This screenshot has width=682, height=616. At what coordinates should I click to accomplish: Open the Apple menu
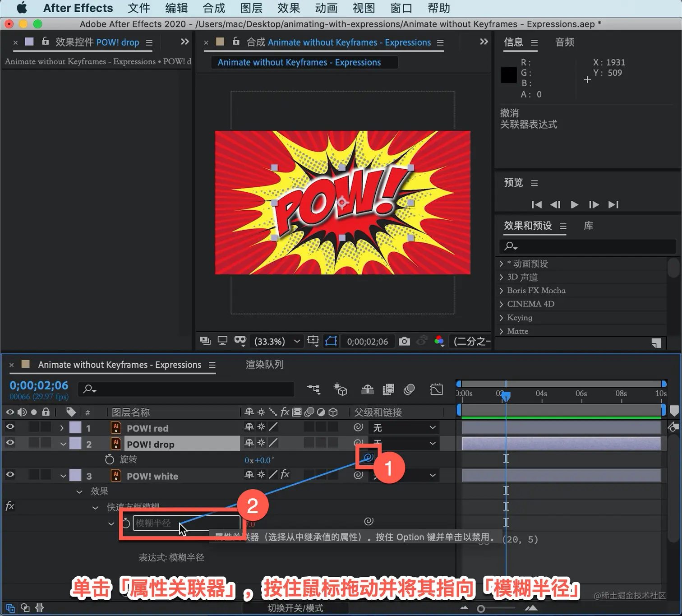click(21, 8)
